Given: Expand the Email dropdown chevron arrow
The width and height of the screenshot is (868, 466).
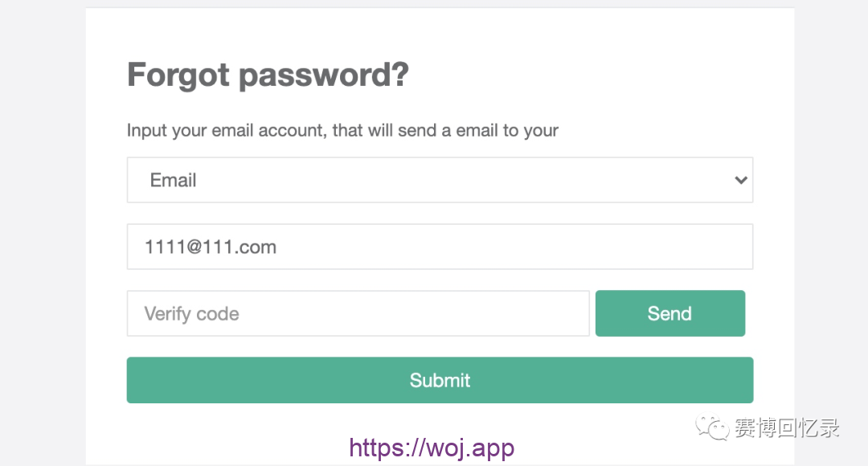Looking at the screenshot, I should pyautogui.click(x=740, y=181).
